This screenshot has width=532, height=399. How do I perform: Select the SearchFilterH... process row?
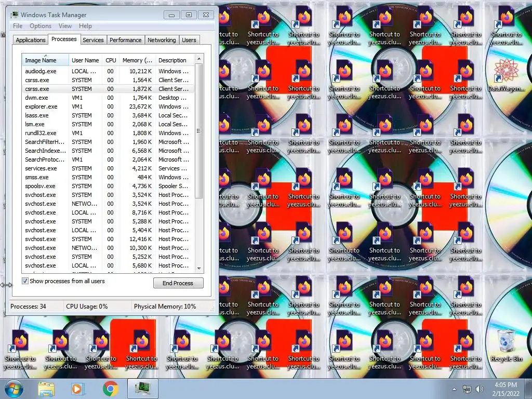(108, 142)
